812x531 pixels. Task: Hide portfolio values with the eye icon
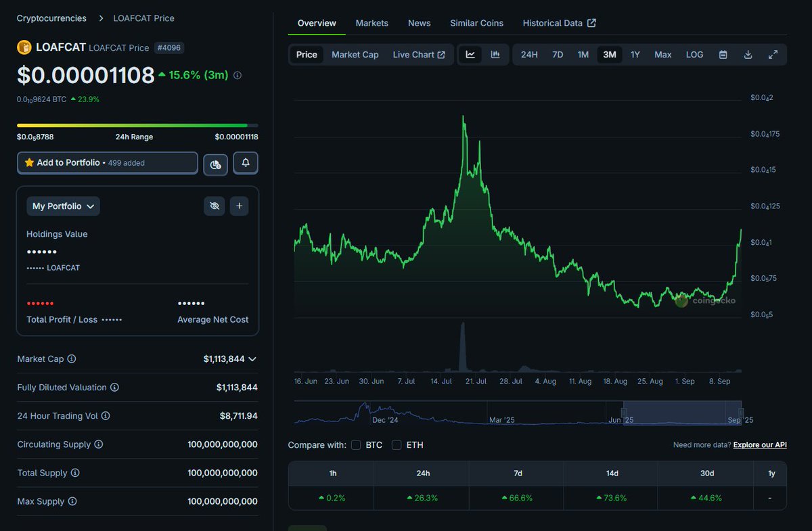(215, 206)
